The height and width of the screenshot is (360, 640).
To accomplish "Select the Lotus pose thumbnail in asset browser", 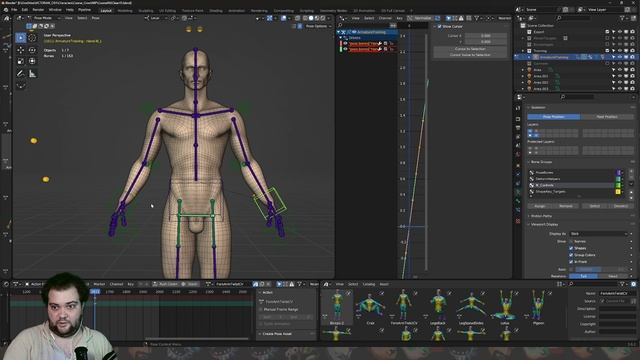I will 504,306.
